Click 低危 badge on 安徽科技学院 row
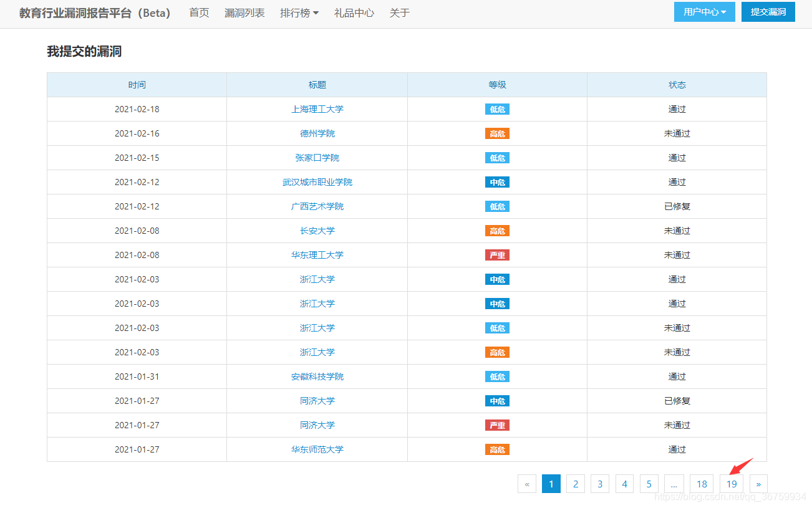 click(497, 376)
